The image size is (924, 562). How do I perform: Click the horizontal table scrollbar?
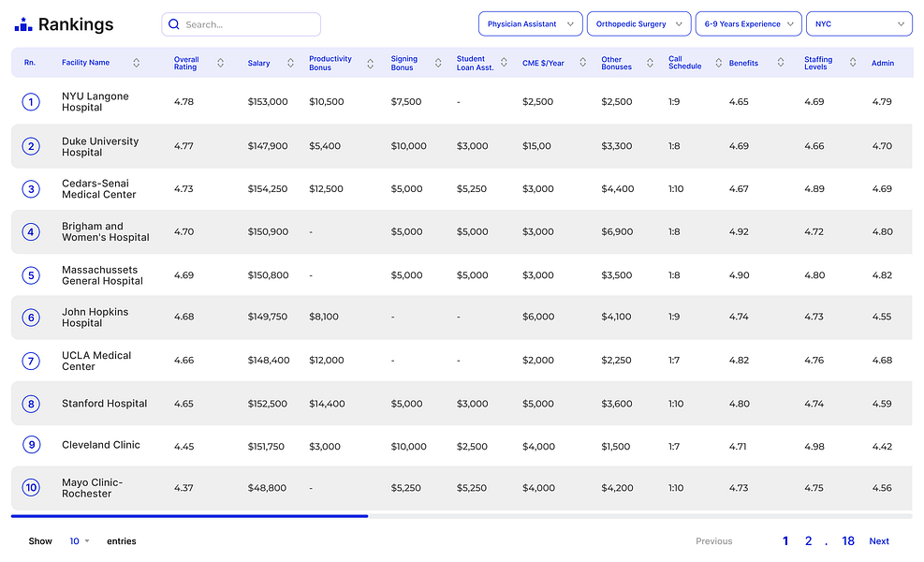189,516
